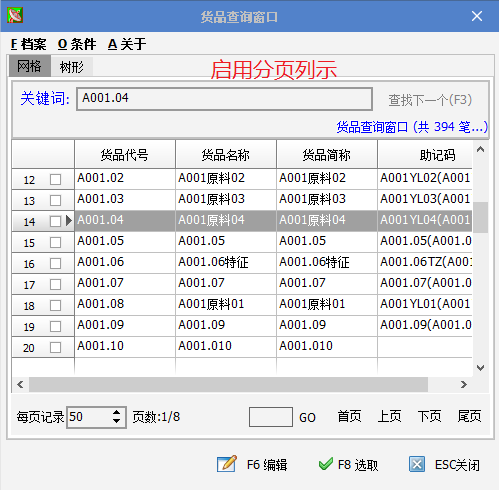499x490 pixels.
Task: Tick the checkbox on row 14
Action: point(55,221)
